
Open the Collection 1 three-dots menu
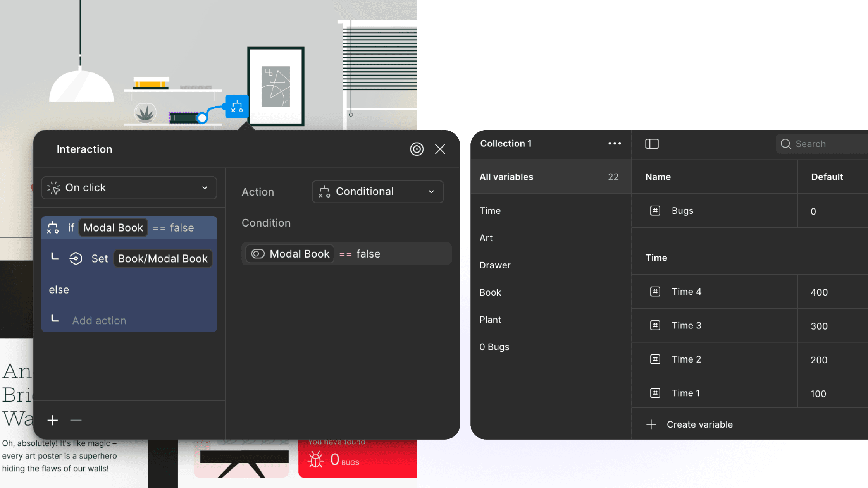[x=615, y=143]
